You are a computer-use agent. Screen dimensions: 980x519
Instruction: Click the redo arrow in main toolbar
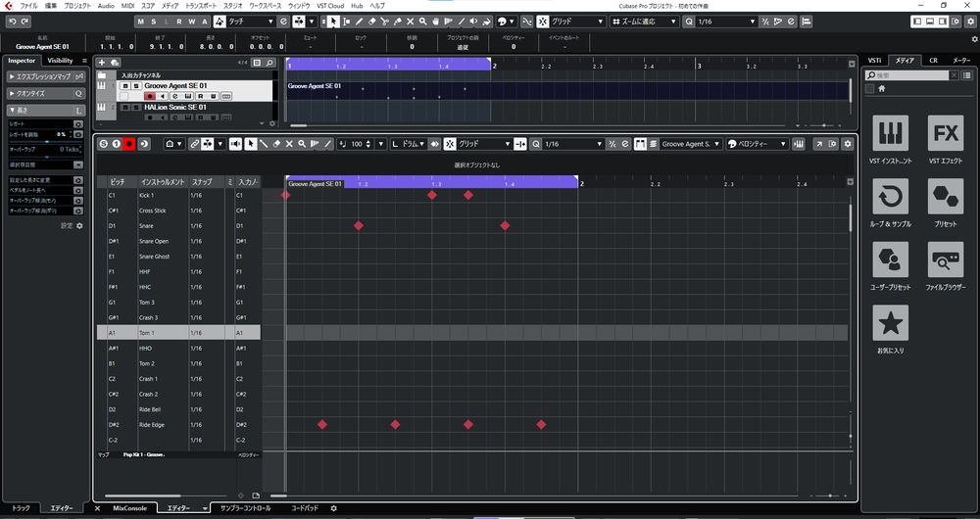pos(24,22)
